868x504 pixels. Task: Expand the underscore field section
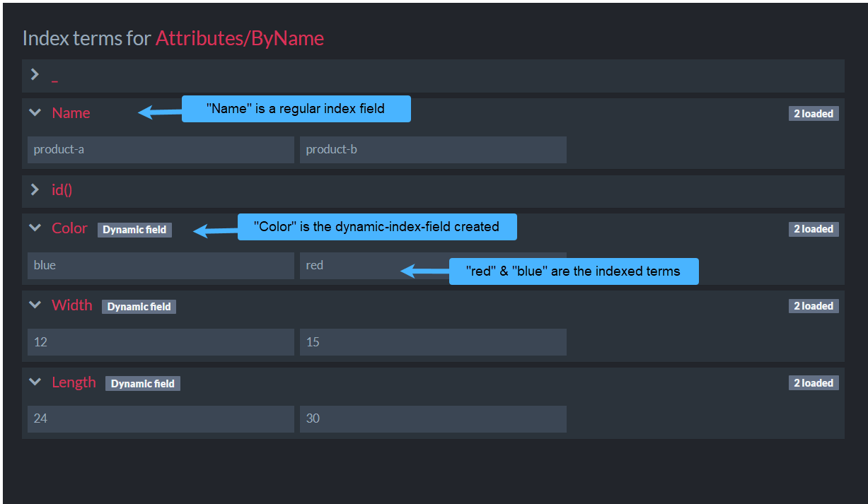pos(35,74)
